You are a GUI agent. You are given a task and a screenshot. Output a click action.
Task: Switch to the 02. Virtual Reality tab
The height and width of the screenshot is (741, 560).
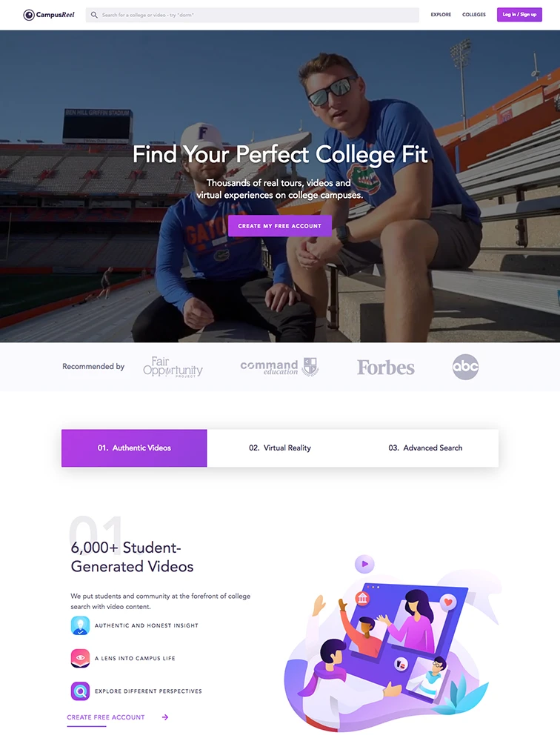tap(280, 448)
